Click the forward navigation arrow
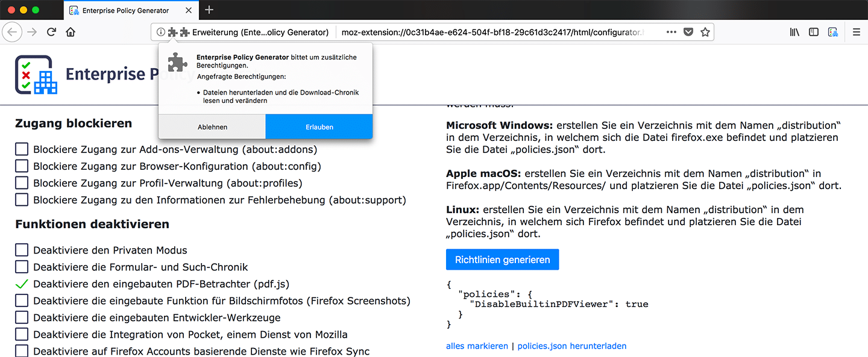This screenshot has height=357, width=868. click(x=33, y=32)
